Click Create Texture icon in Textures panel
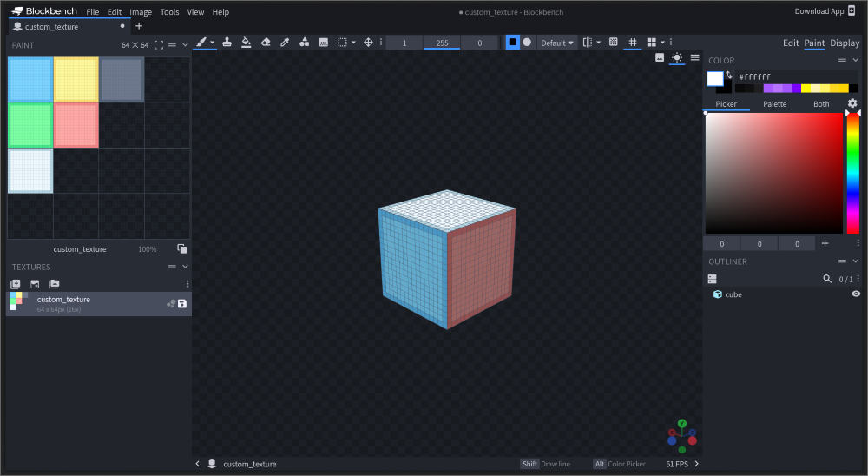This screenshot has width=868, height=476. point(16,284)
